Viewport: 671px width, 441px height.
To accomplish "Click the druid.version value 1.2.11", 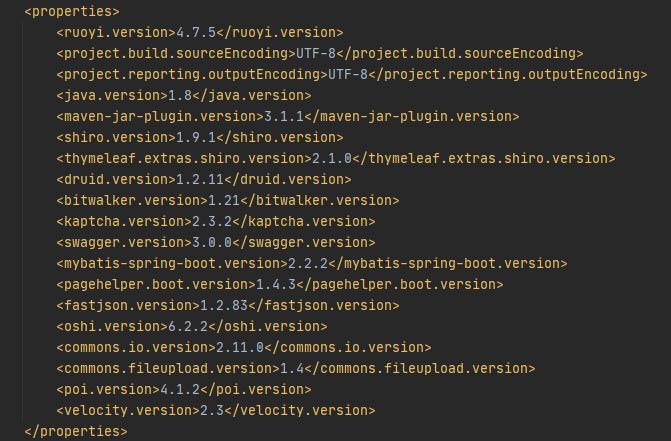I will click(200, 179).
